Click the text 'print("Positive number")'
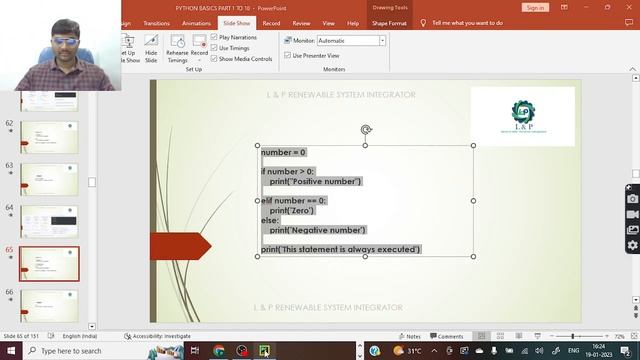This screenshot has height=360, width=640. point(315,181)
